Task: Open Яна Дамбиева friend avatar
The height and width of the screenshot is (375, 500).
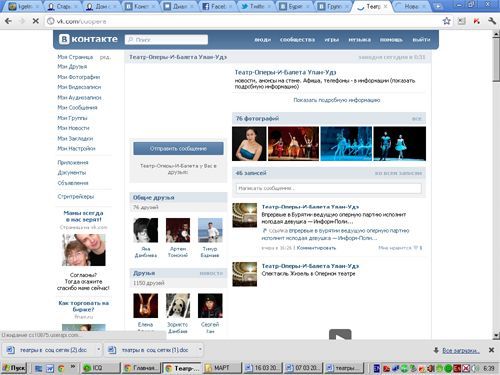Action: tap(145, 230)
